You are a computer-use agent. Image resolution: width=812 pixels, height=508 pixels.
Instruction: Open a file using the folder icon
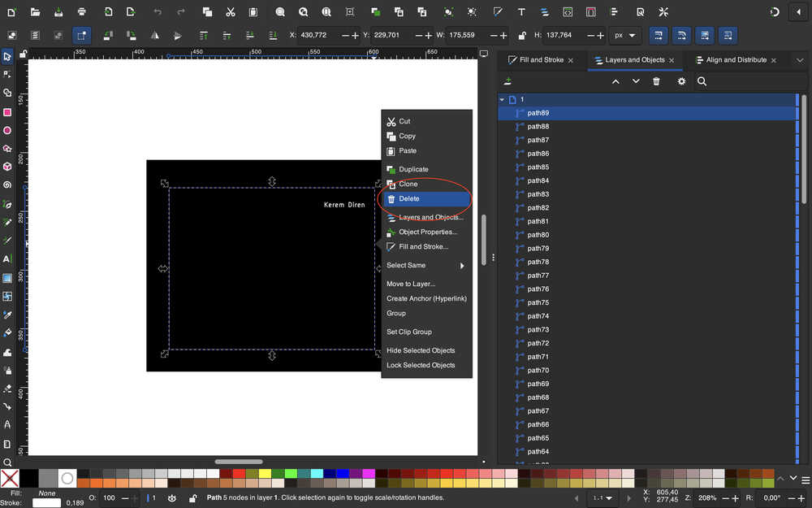click(35, 12)
